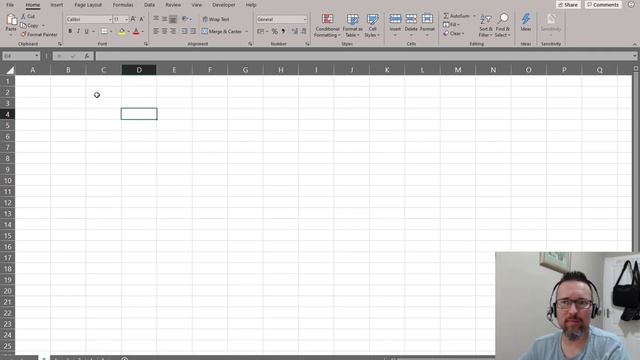Open Sort & Filter

pos(486,25)
